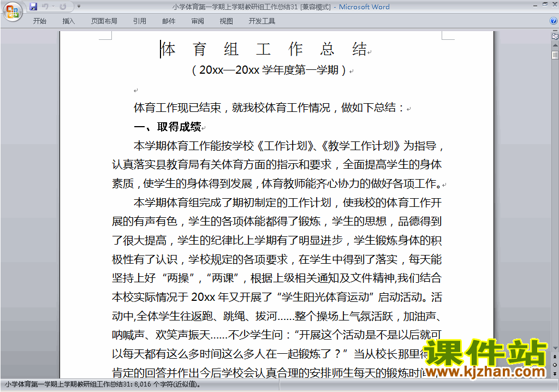This screenshot has height=392, width=559.
Task: Click the title 体育组工作总结 in the document
Action: (x=264, y=49)
